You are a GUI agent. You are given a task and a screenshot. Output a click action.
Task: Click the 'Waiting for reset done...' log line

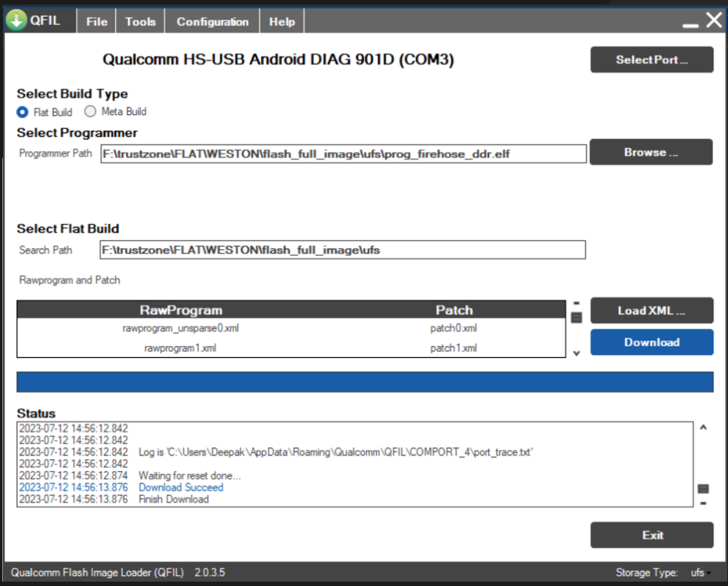[189, 475]
